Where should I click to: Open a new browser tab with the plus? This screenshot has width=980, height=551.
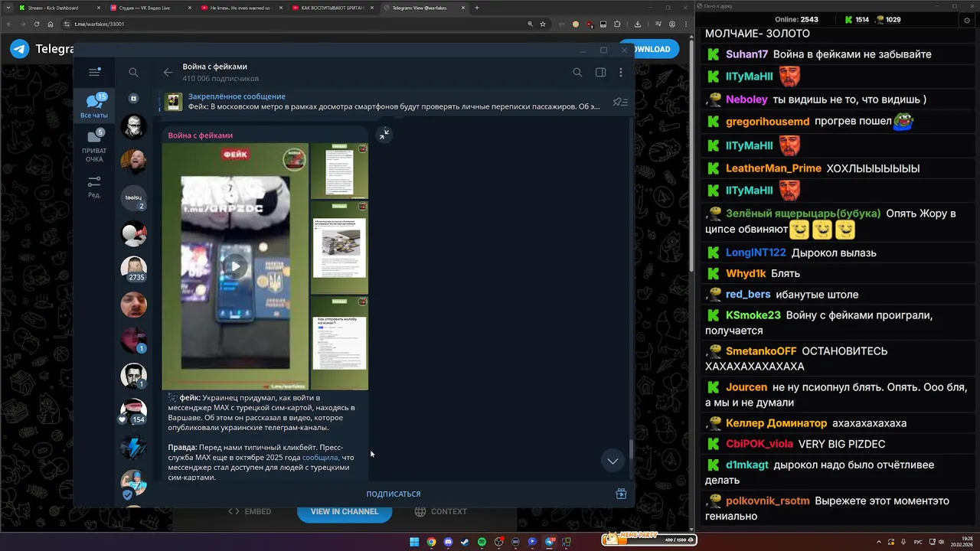(477, 8)
